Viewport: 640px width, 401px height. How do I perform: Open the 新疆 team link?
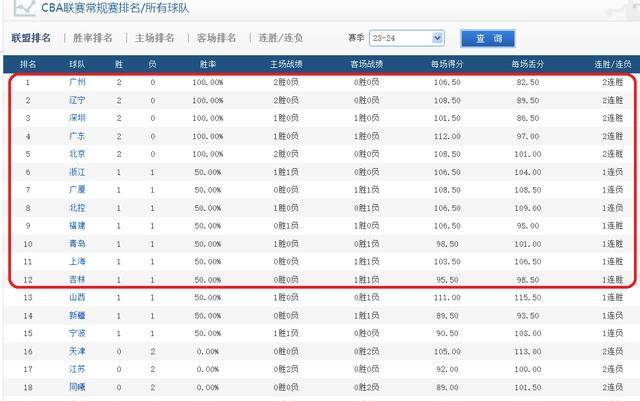click(x=77, y=315)
